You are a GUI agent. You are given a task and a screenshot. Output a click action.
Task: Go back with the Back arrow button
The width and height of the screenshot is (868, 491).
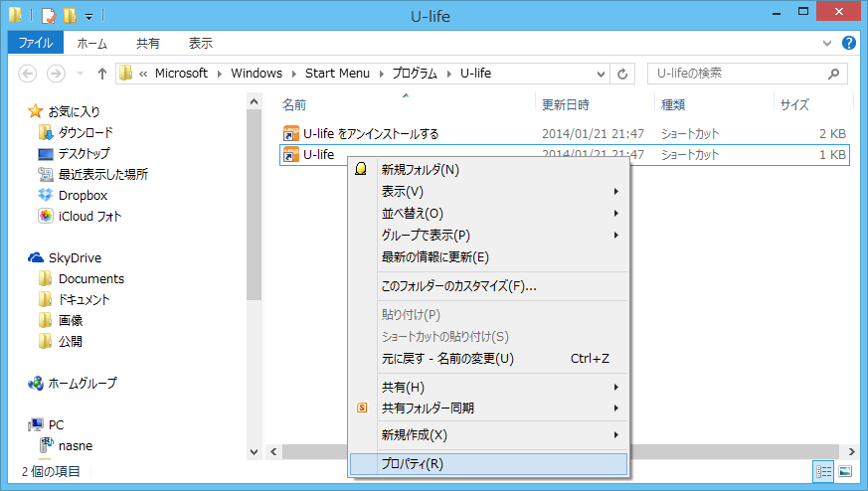[27, 74]
